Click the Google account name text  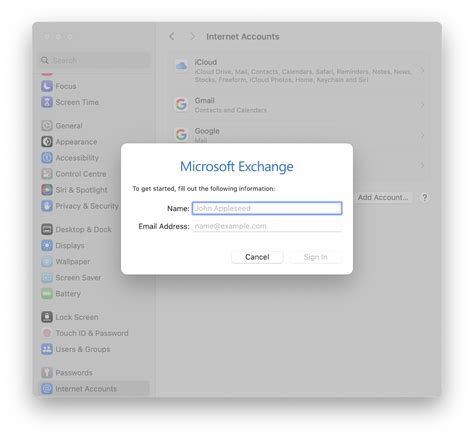point(207,131)
